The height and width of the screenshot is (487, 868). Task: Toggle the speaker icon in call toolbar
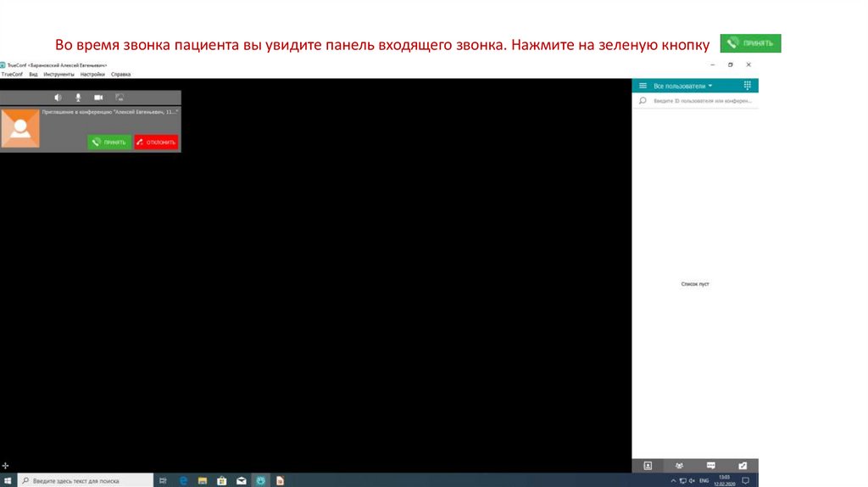pyautogui.click(x=58, y=98)
